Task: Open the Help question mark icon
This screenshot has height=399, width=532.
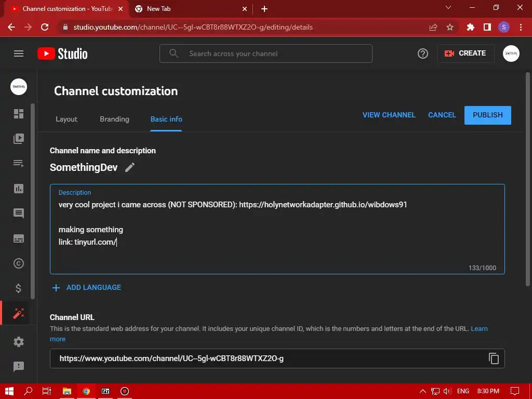Action: [x=422, y=54]
